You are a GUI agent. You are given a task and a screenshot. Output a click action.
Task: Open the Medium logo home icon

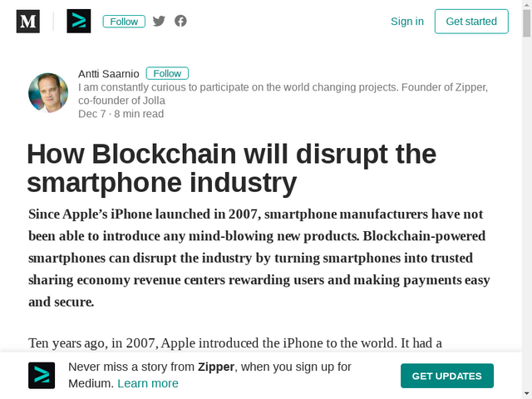(x=27, y=22)
